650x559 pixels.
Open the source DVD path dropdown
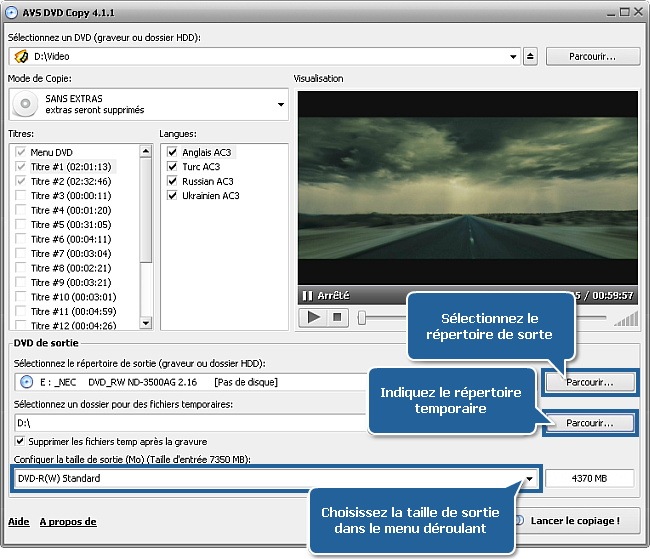coord(511,56)
